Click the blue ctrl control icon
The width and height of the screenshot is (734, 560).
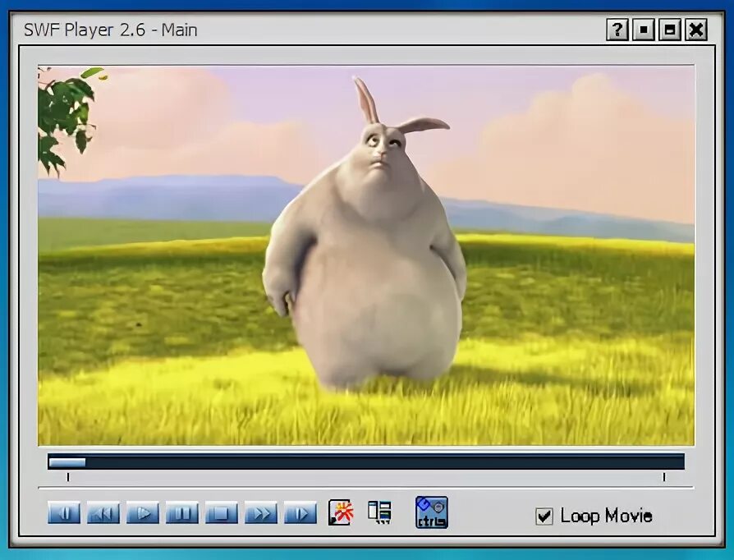tap(432, 512)
